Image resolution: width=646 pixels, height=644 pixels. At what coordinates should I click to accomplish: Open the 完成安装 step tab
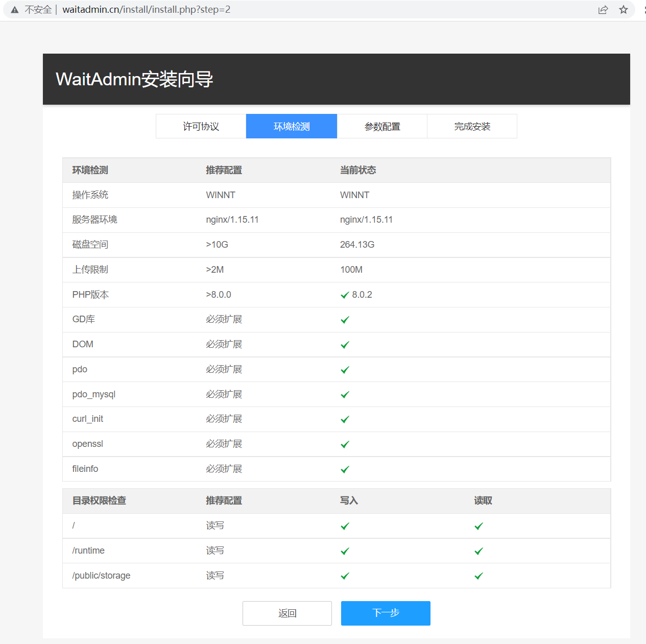tap(472, 126)
